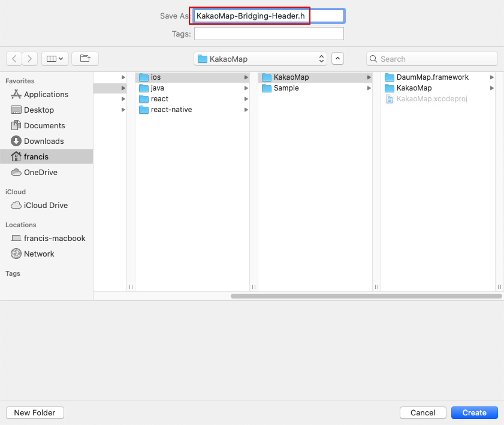Click the Documents sidebar icon
This screenshot has height=425, width=504.
click(16, 125)
